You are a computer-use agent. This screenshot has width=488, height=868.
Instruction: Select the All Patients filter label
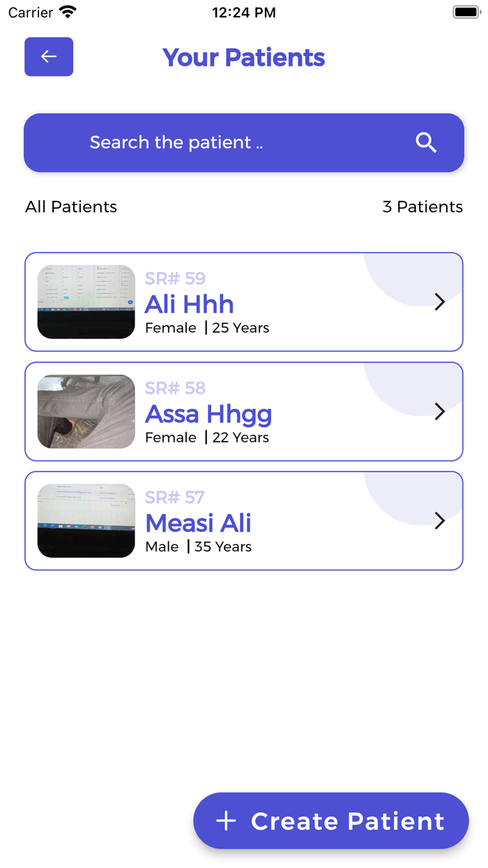pos(71,207)
